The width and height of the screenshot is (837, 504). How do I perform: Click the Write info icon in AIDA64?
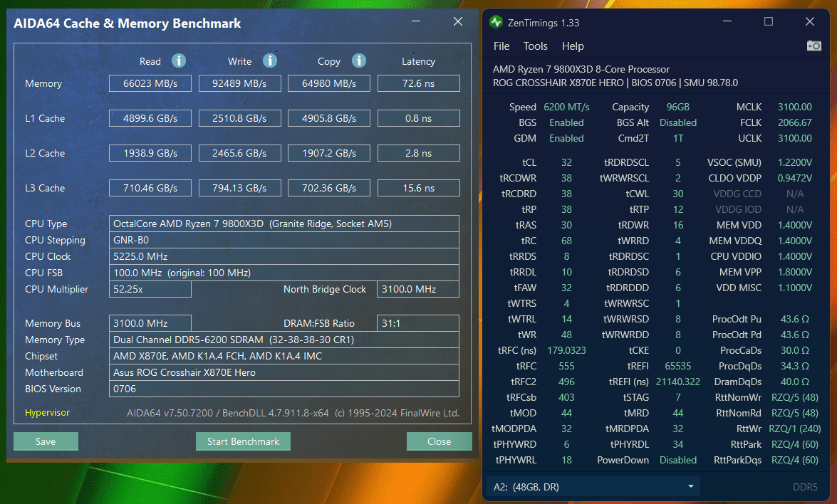[270, 61]
